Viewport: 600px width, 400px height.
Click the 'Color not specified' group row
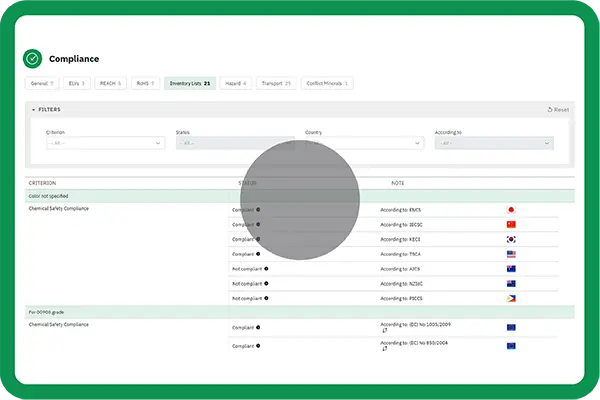(300, 196)
